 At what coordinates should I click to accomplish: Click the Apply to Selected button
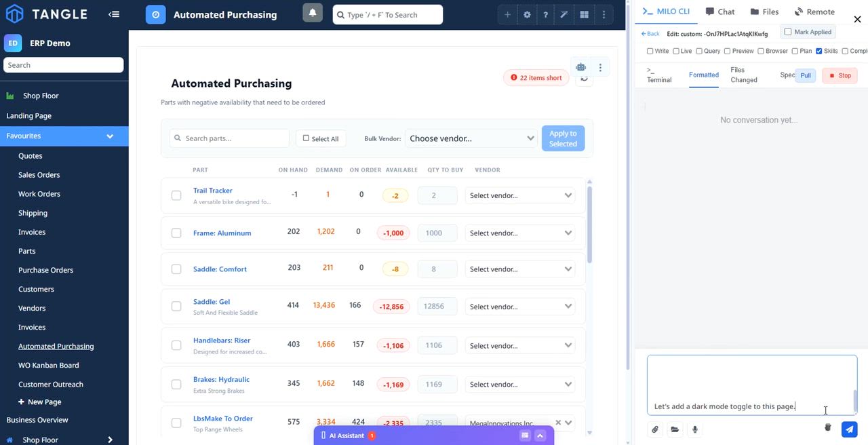click(563, 138)
